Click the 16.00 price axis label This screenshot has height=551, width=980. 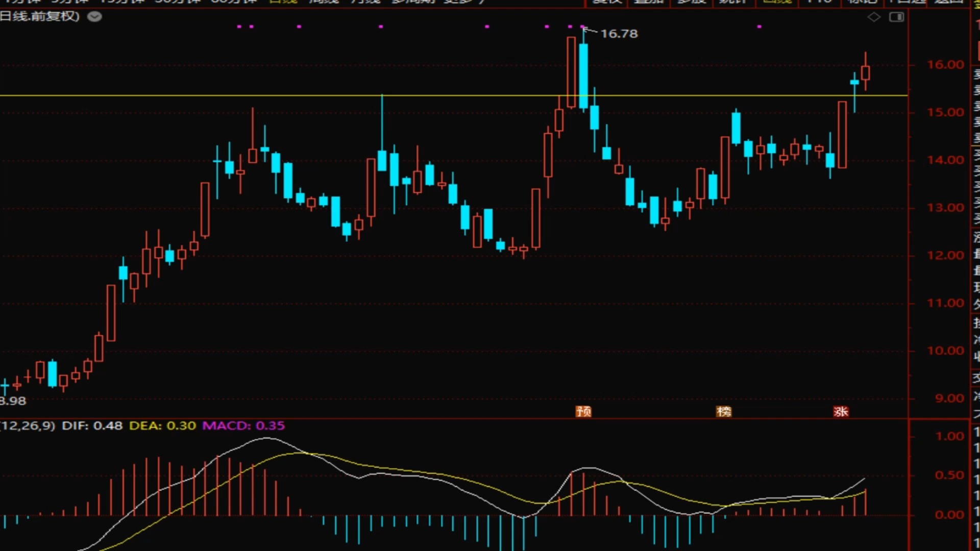[945, 65]
